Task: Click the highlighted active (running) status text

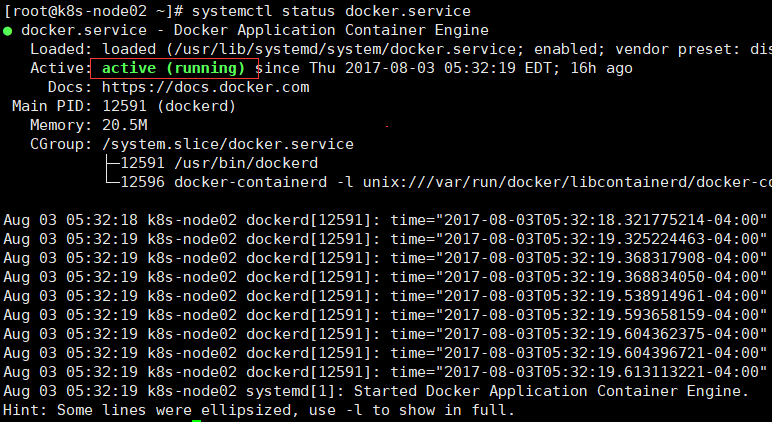Action: pyautogui.click(x=174, y=68)
